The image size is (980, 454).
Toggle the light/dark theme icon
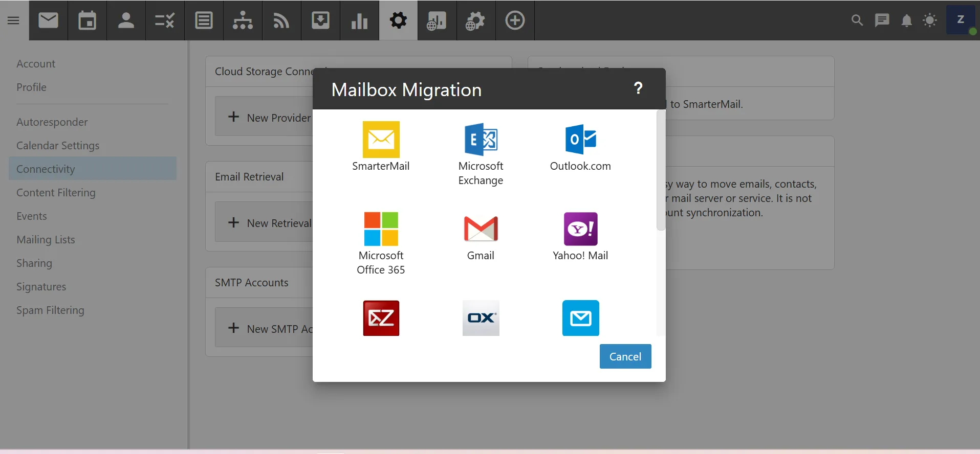(929, 20)
